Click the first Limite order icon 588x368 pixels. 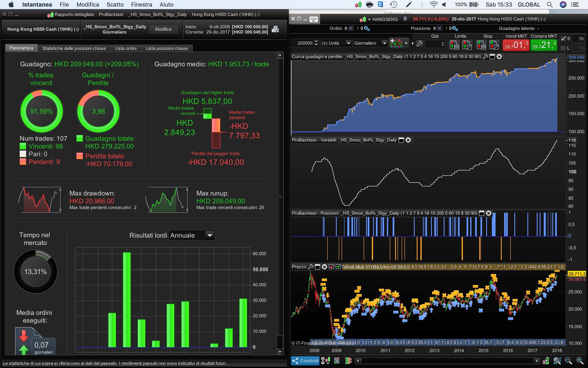pyautogui.click(x=454, y=45)
